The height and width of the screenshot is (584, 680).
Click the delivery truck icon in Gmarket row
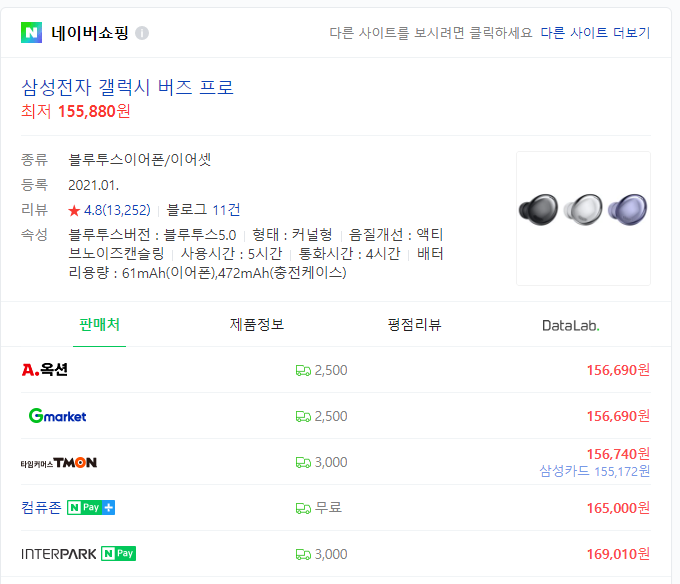pyautogui.click(x=303, y=417)
